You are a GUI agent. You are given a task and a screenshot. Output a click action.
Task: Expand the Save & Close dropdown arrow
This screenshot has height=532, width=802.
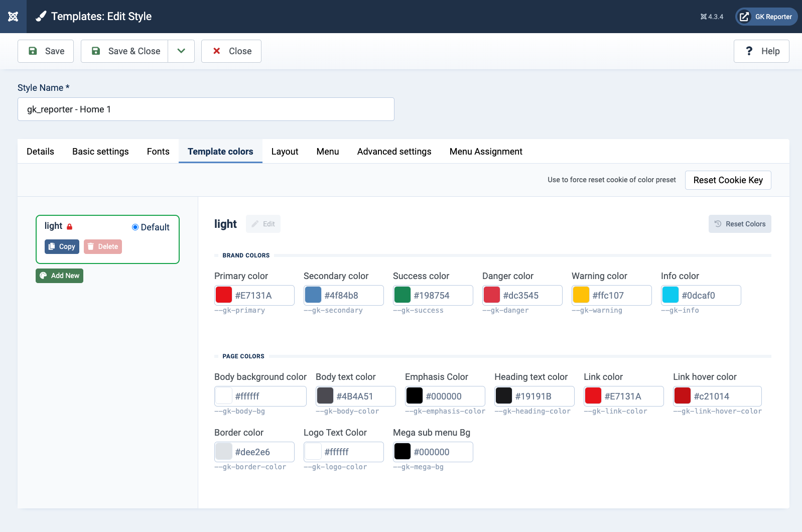click(x=181, y=51)
